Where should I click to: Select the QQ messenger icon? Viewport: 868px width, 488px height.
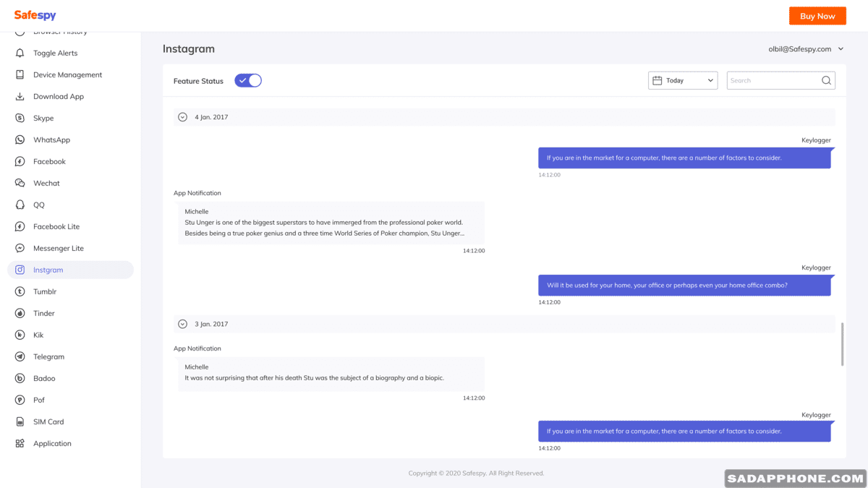pyautogui.click(x=21, y=205)
